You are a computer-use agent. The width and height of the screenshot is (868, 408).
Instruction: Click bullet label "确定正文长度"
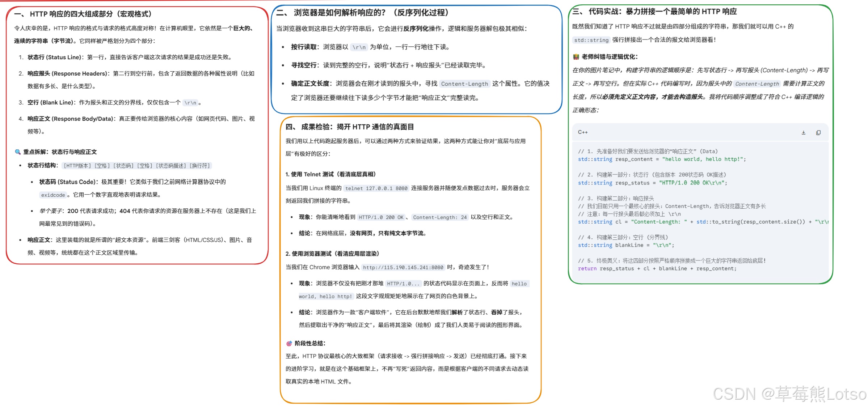pyautogui.click(x=311, y=84)
